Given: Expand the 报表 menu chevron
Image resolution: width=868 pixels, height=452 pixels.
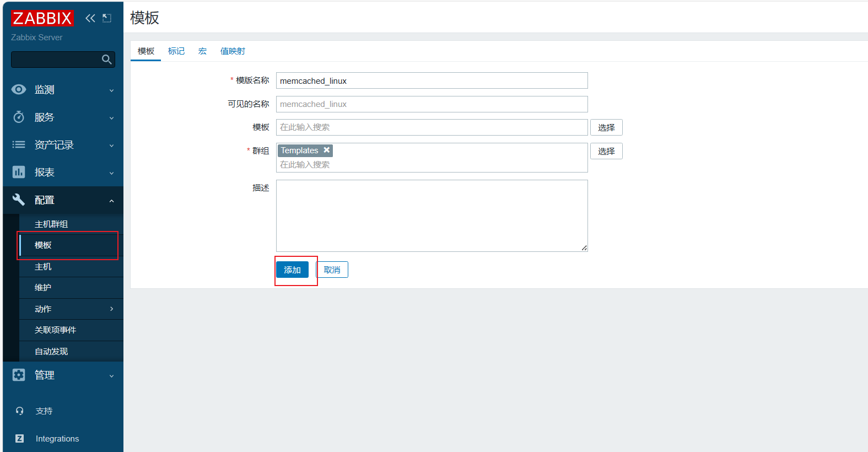Looking at the screenshot, I should (111, 173).
